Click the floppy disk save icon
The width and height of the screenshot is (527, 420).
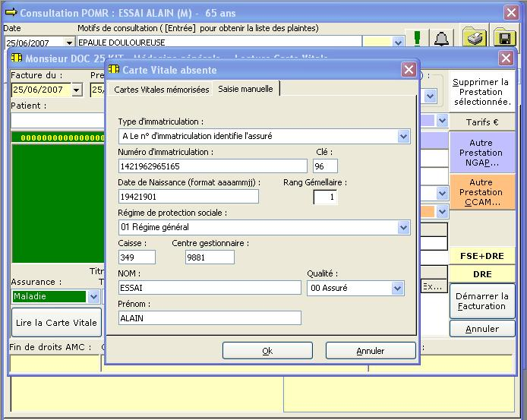tap(503, 38)
